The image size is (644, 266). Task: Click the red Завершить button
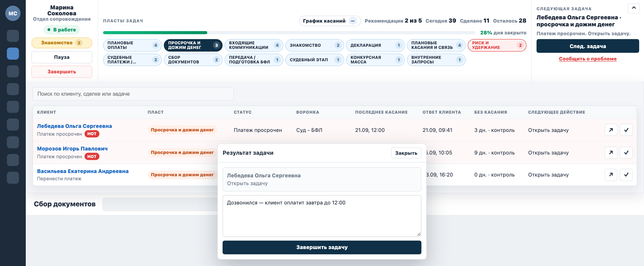62,72
